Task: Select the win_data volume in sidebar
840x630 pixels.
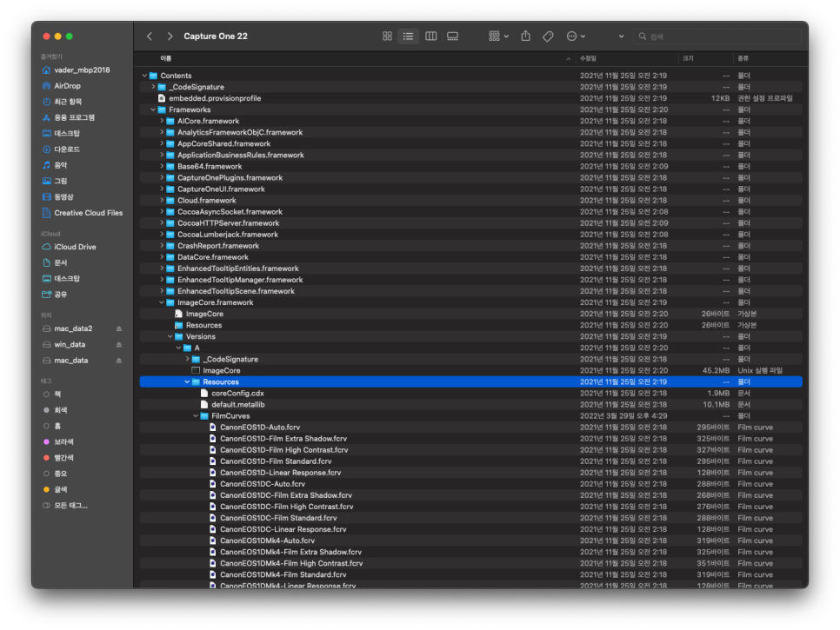Action: coord(70,345)
